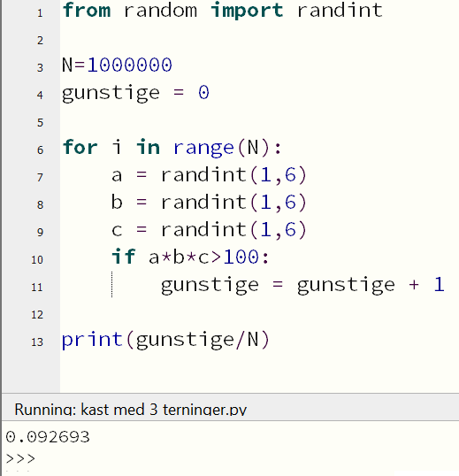This screenshot has width=459, height=476.
Task: Click the print(gunstige/N) statement
Action: (165, 340)
